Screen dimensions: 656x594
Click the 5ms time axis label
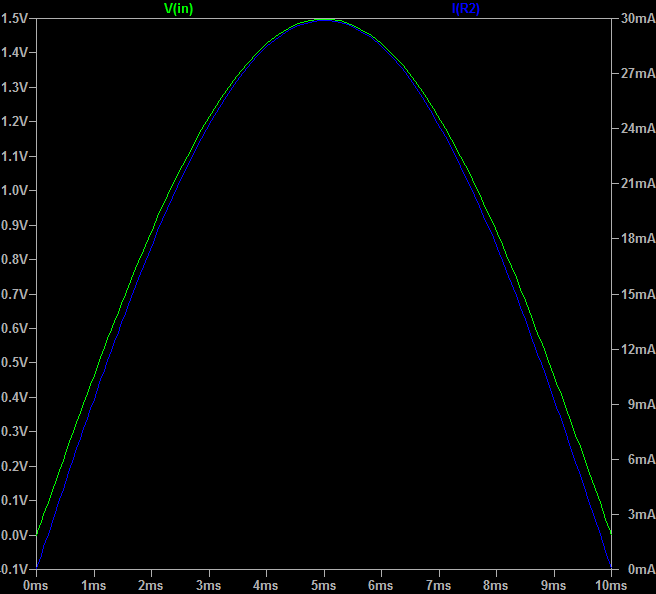323,584
